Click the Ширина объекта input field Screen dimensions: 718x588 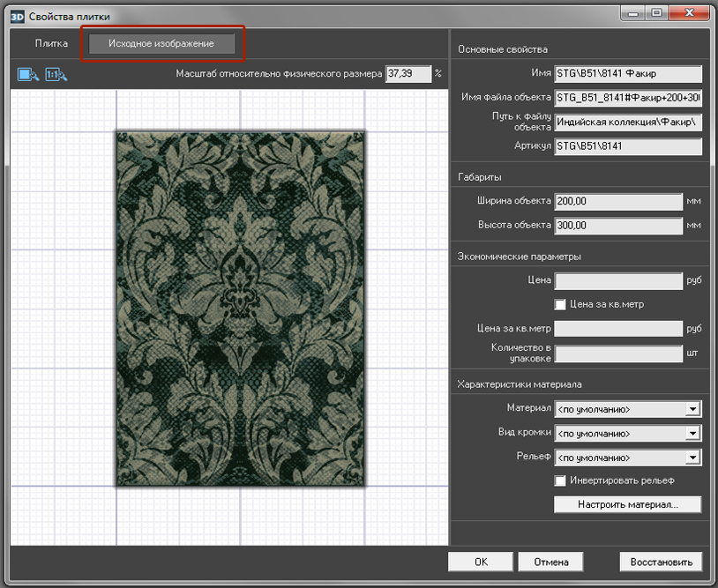pos(617,202)
